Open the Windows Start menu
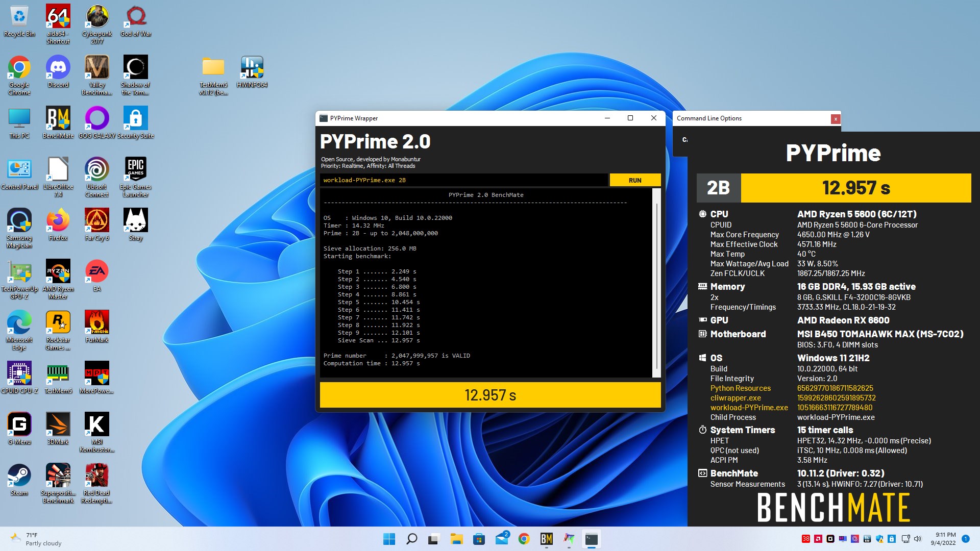Screen dimensions: 980x551 [x=389, y=539]
